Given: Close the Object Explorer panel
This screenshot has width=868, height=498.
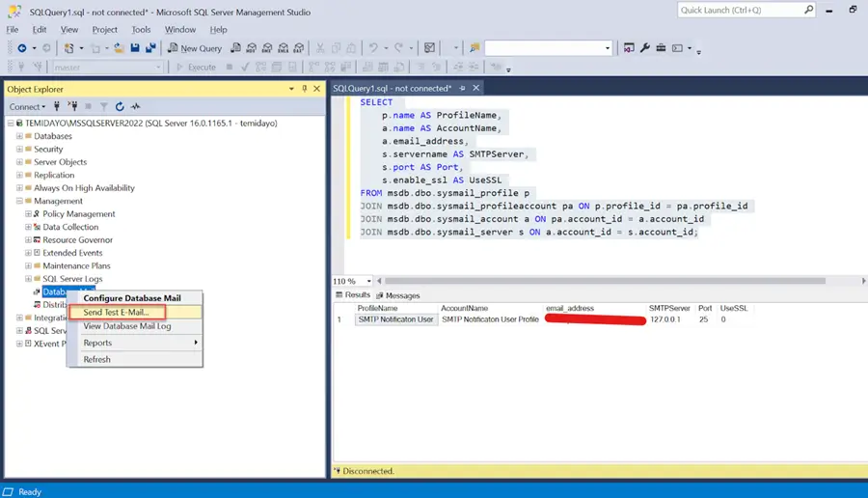Looking at the screenshot, I should [x=316, y=89].
